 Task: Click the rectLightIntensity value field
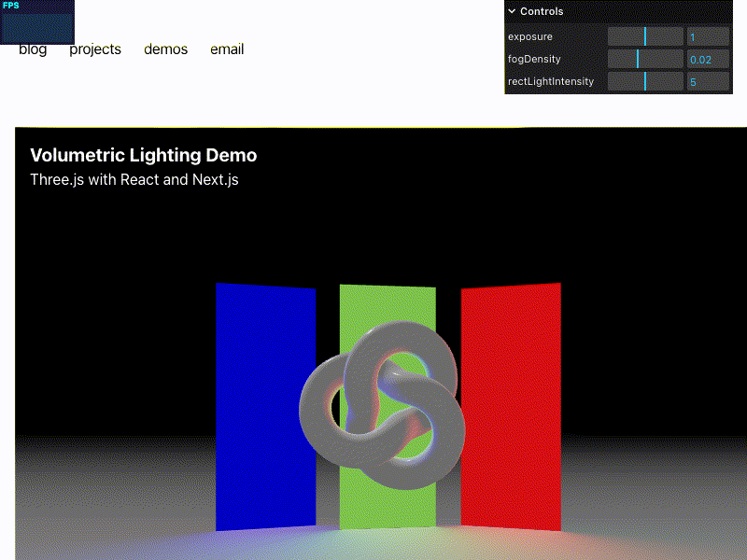click(x=708, y=81)
